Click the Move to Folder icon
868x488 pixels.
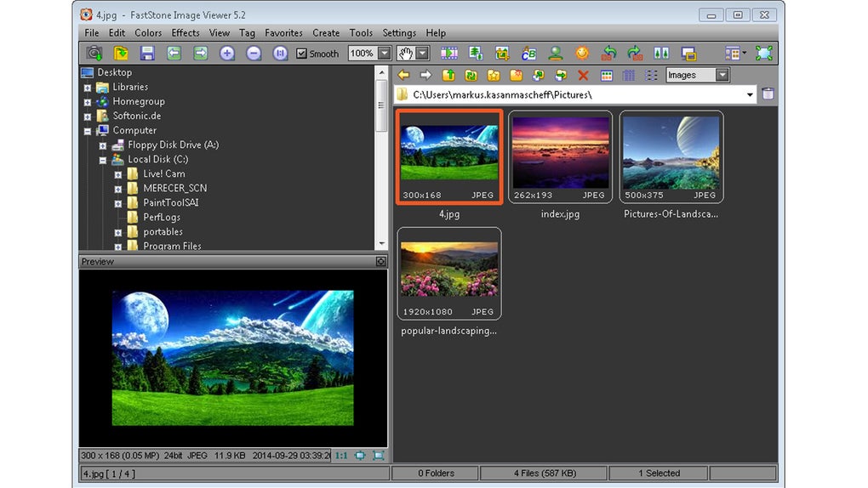(561, 75)
